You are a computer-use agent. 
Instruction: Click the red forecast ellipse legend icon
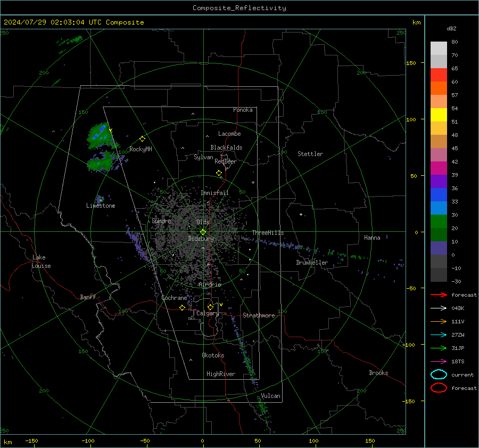(x=439, y=388)
